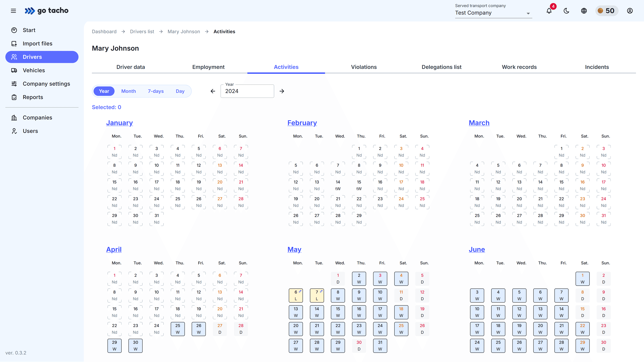Select the Vehicles sidebar icon
Viewport: 644px width, 362px height.
click(x=14, y=70)
